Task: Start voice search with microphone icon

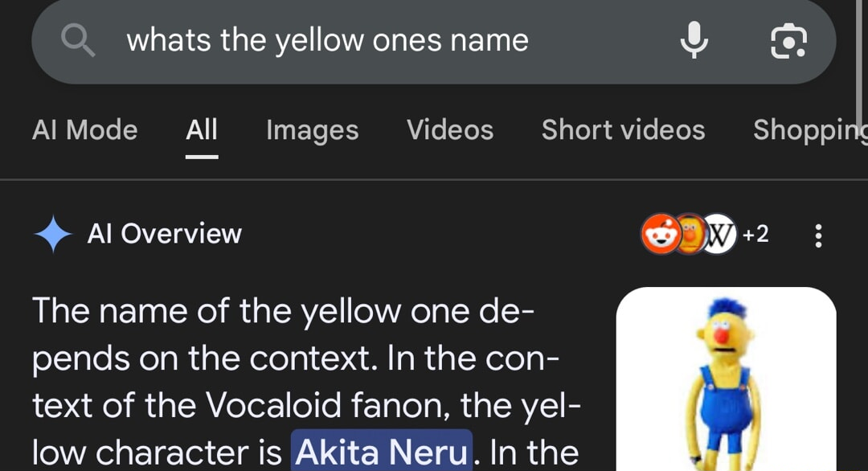Action: 694,40
